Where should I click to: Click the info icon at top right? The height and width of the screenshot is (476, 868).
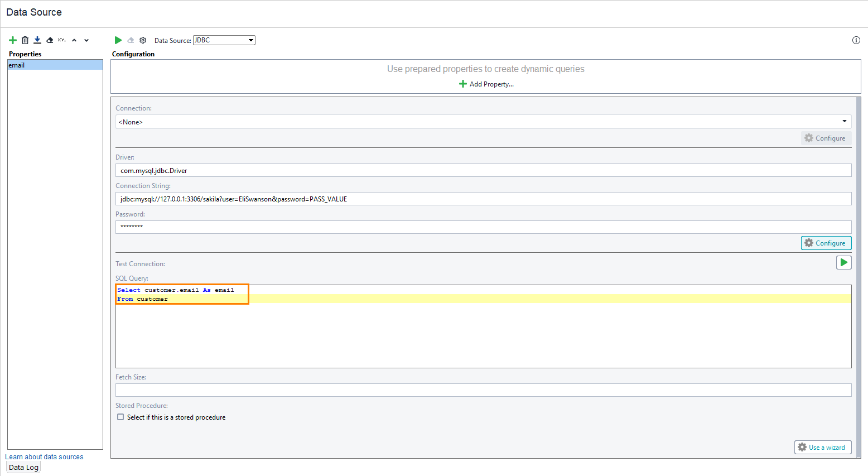[856, 40]
